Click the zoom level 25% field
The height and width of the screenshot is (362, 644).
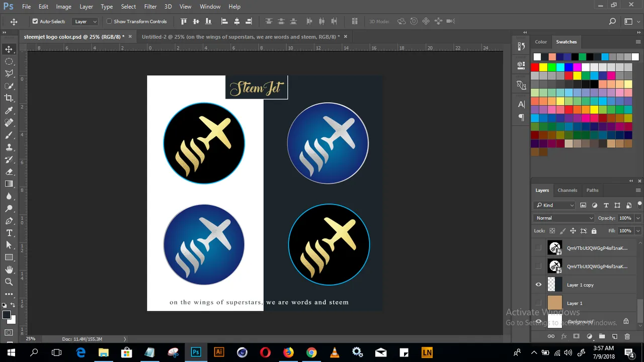click(31, 339)
